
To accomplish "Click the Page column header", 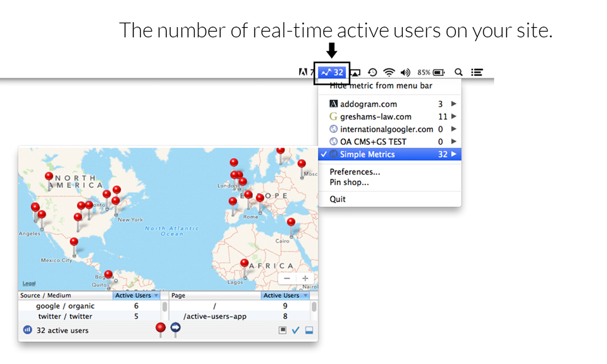I will coord(215,296).
